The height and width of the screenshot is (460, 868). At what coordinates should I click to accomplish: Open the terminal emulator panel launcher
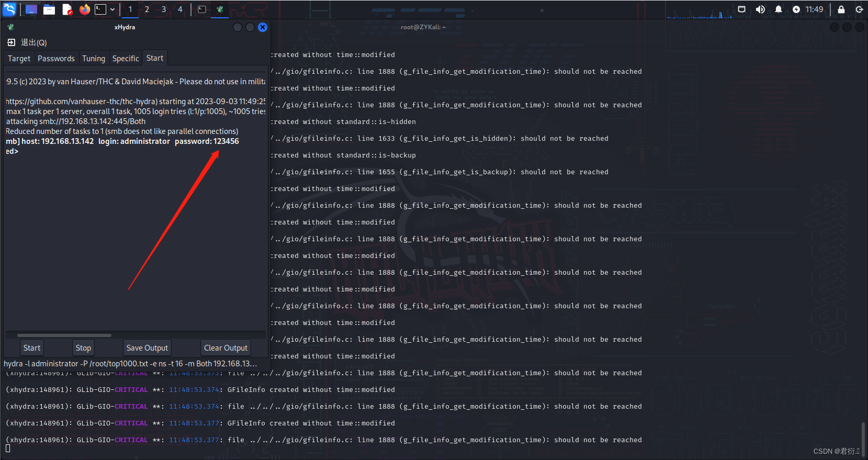coord(100,9)
